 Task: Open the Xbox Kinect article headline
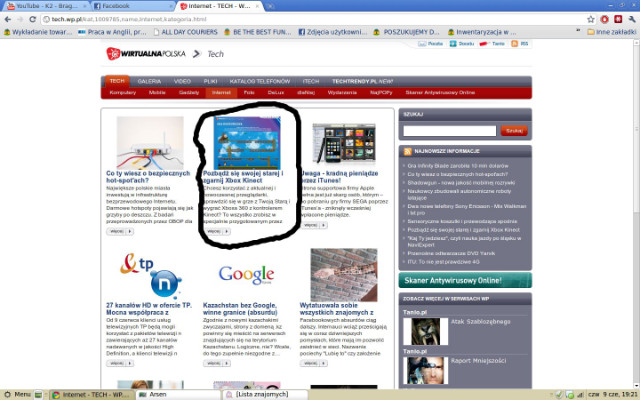click(x=243, y=177)
